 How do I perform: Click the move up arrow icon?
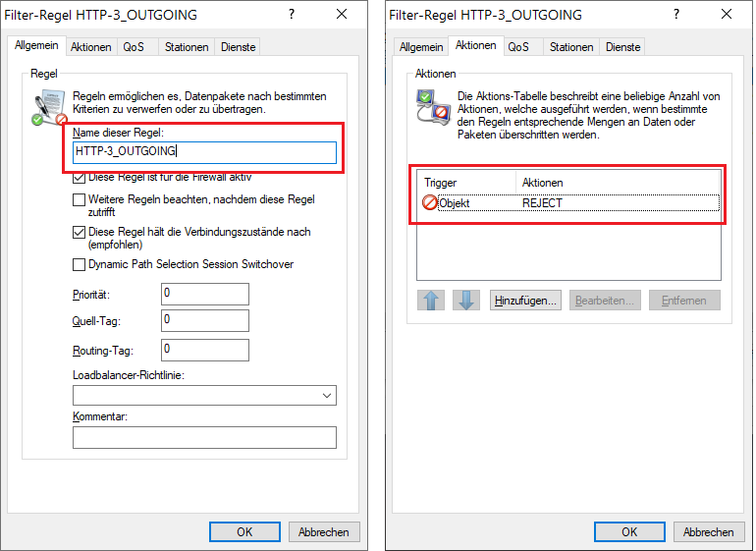point(431,301)
